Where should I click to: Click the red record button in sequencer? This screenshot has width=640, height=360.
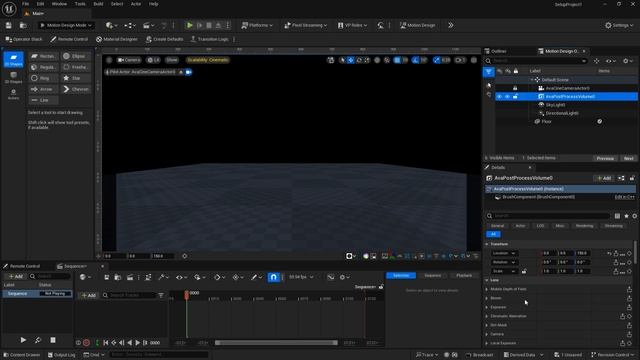point(86,343)
